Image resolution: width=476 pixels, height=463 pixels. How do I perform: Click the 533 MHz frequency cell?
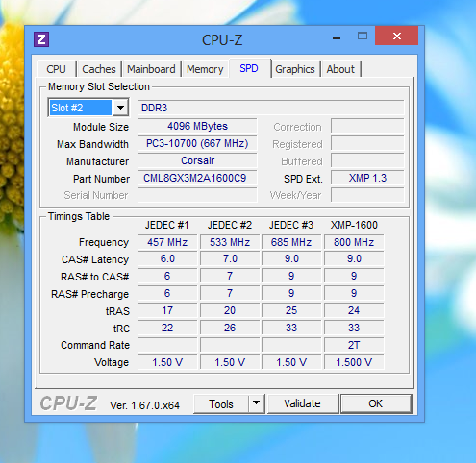(x=230, y=242)
